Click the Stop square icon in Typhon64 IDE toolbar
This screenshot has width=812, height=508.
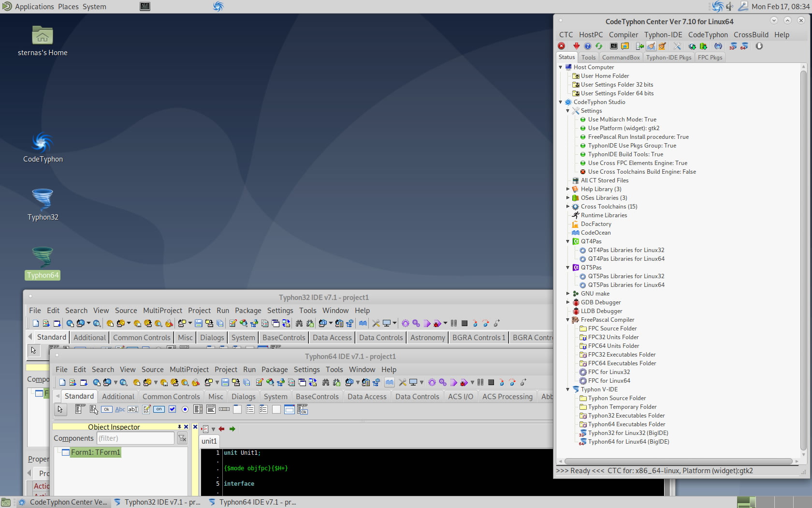(491, 382)
